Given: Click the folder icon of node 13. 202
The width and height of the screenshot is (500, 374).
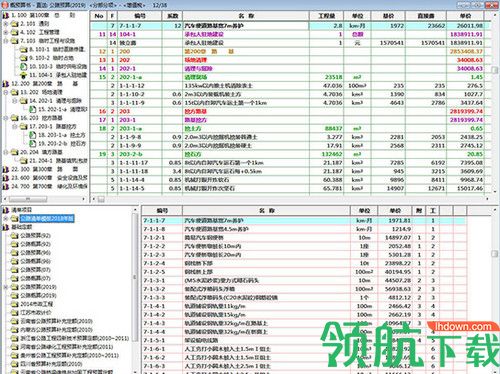Looking at the screenshot, I should (14, 92).
